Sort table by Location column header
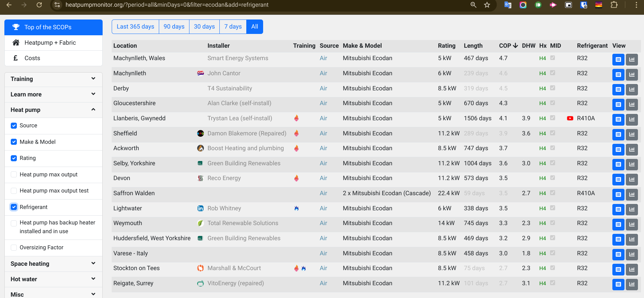The width and height of the screenshot is (644, 298). pos(125,46)
